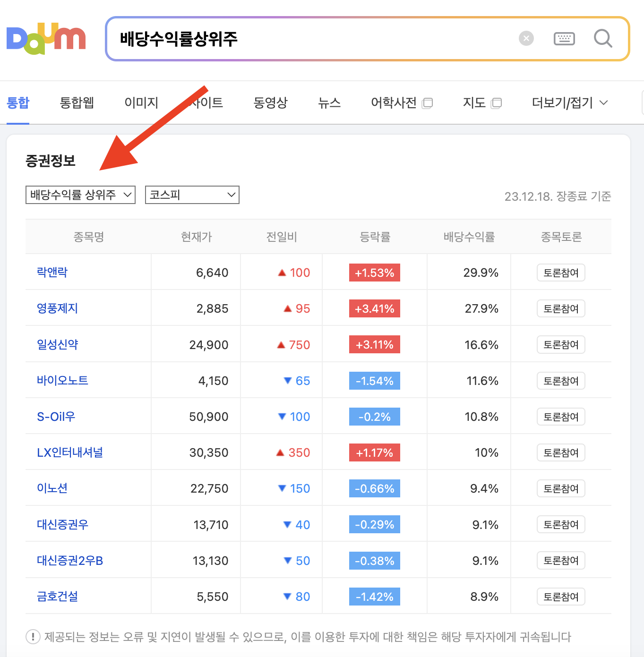The height and width of the screenshot is (657, 644).
Task: Click the magnifying glass search icon
Action: point(602,39)
